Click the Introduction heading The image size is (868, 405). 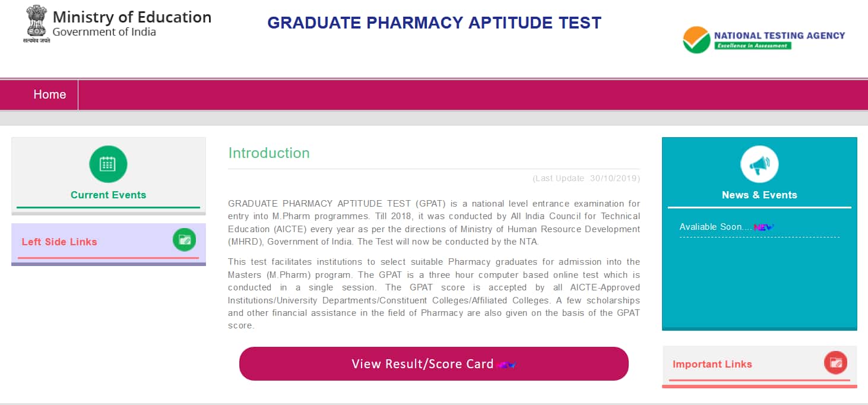(269, 153)
